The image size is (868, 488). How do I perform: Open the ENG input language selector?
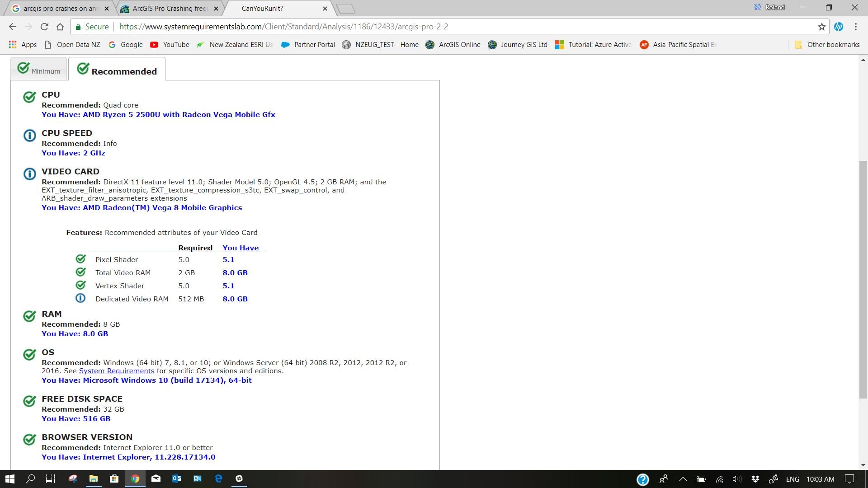click(793, 479)
